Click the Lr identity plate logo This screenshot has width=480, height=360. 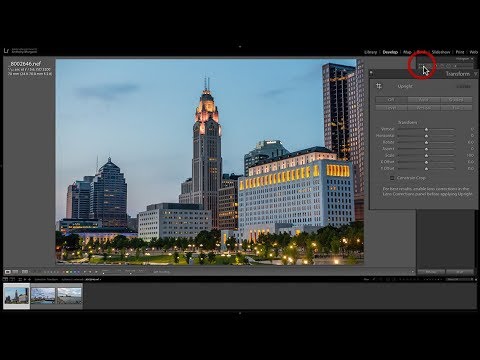(6, 51)
